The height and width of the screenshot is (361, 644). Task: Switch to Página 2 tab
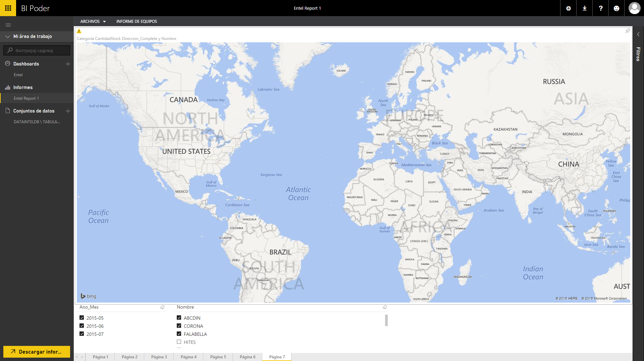click(x=129, y=357)
